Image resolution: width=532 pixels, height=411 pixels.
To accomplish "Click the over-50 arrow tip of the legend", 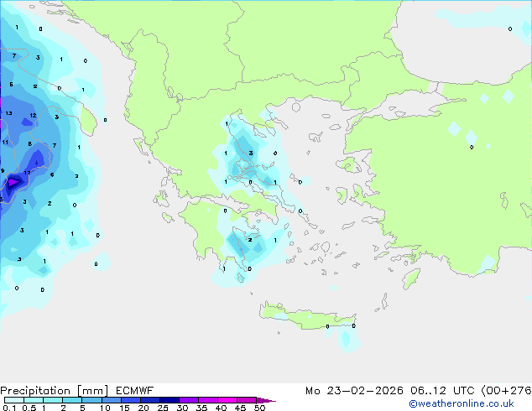I will pos(266,400).
